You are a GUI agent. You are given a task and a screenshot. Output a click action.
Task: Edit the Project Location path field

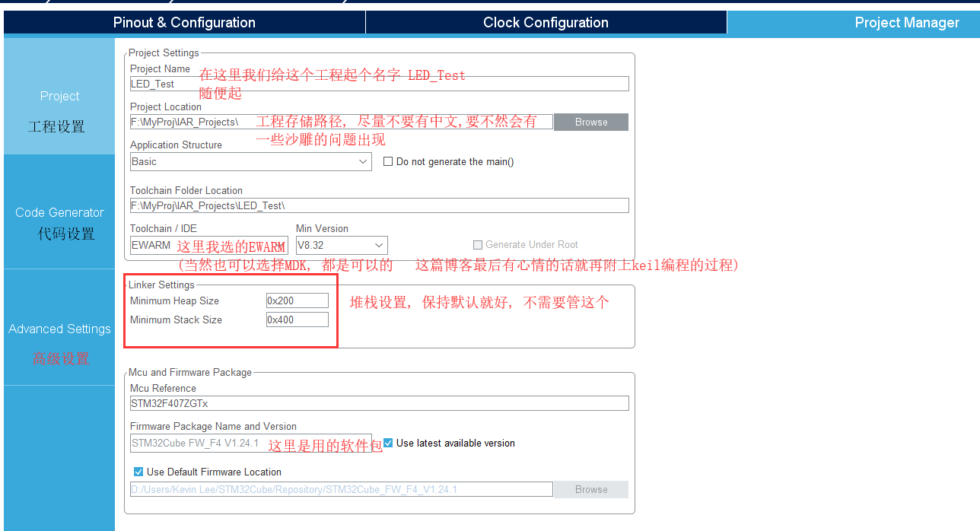pos(341,122)
